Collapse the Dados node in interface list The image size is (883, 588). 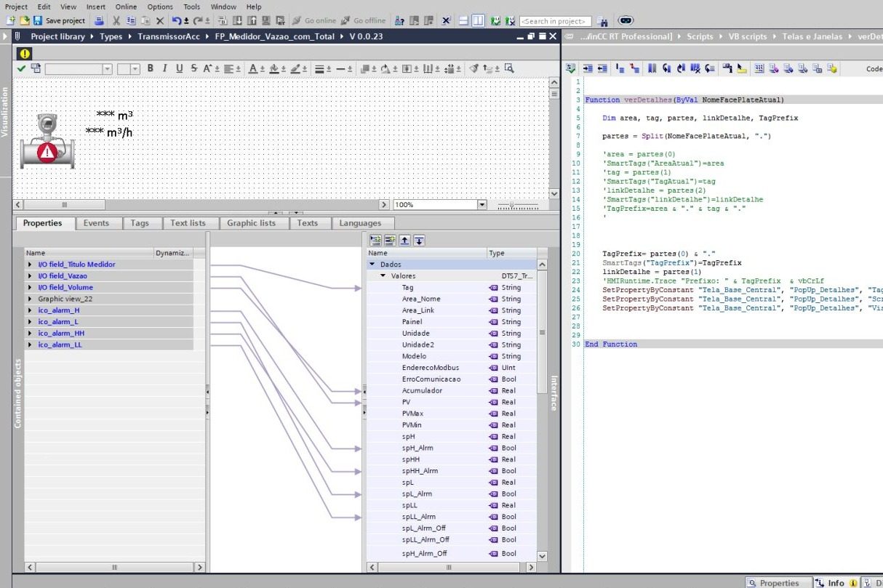[372, 265]
